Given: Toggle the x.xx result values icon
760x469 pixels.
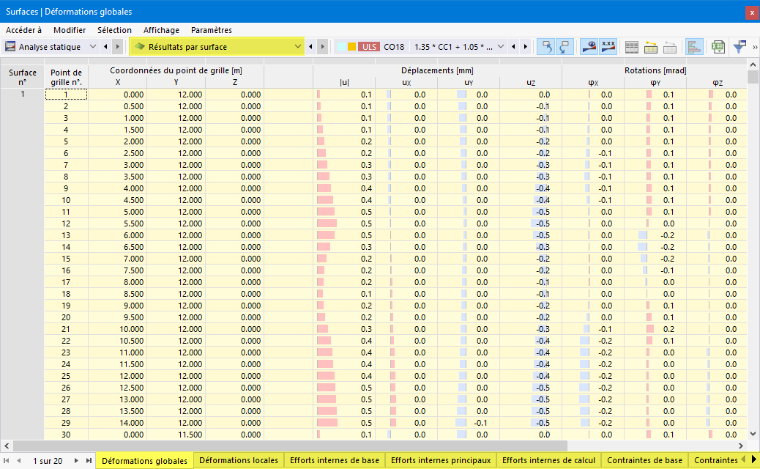Looking at the screenshot, I should coord(608,47).
